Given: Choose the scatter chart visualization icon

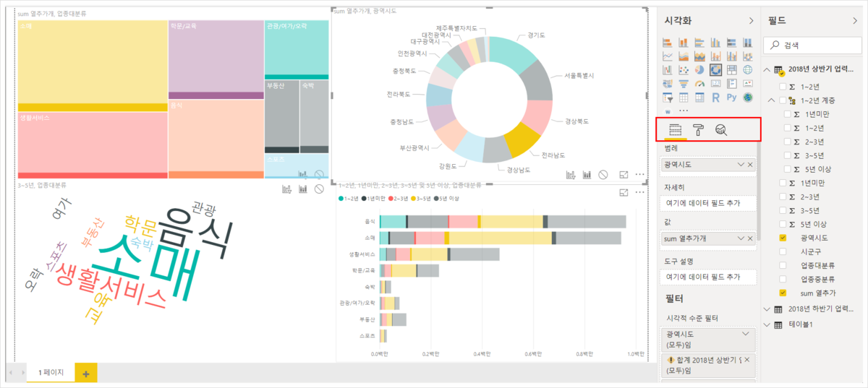Looking at the screenshot, I should [684, 69].
